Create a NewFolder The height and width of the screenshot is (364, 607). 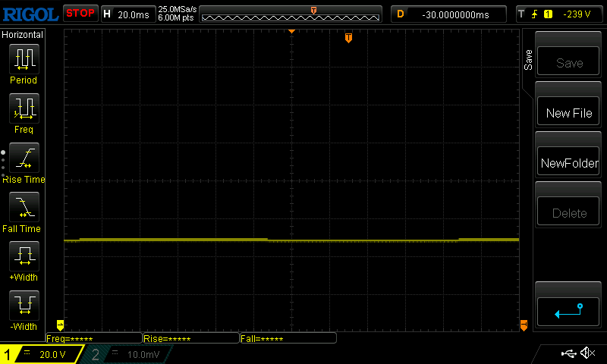[x=568, y=161]
